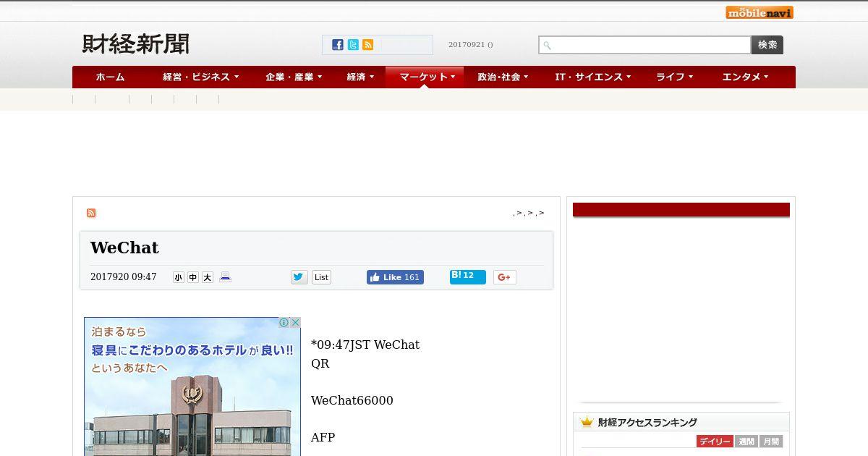Click the breadcrumb trail above the headline

529,213
